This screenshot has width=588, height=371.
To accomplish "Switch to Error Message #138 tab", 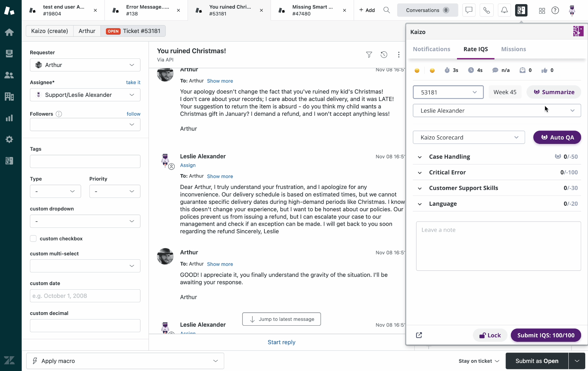I will [x=146, y=10].
